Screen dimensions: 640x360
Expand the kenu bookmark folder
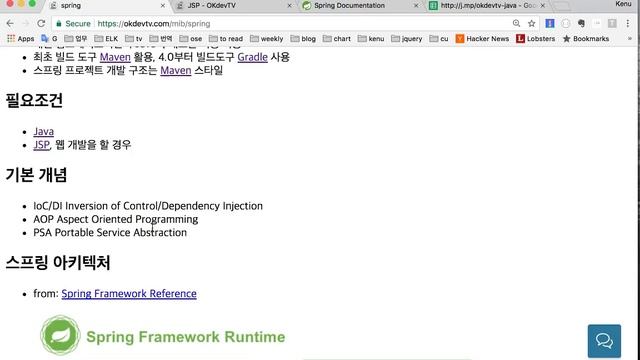[x=371, y=39]
